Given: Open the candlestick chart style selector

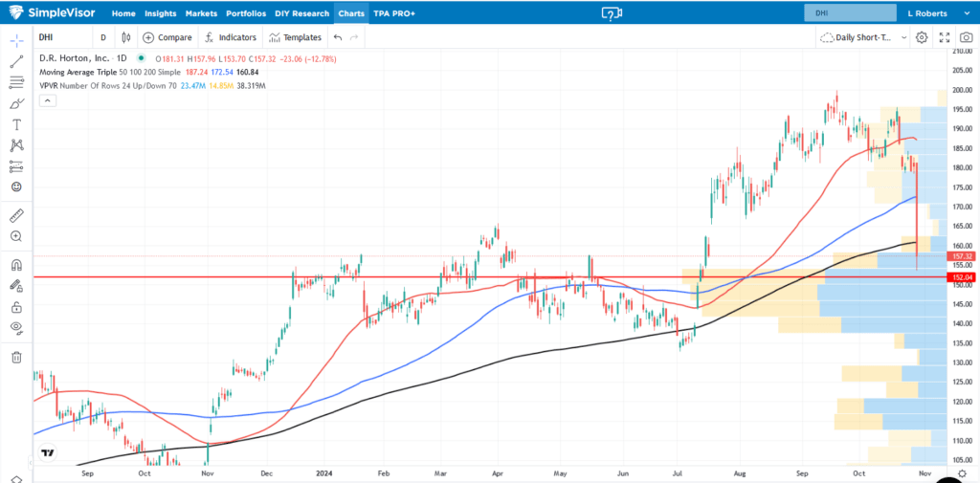Looking at the screenshot, I should pyautogui.click(x=125, y=37).
